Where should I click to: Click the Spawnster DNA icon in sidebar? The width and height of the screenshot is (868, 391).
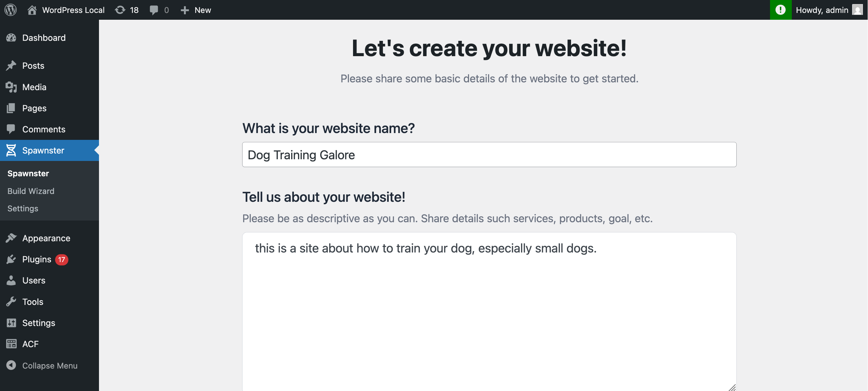coord(11,150)
